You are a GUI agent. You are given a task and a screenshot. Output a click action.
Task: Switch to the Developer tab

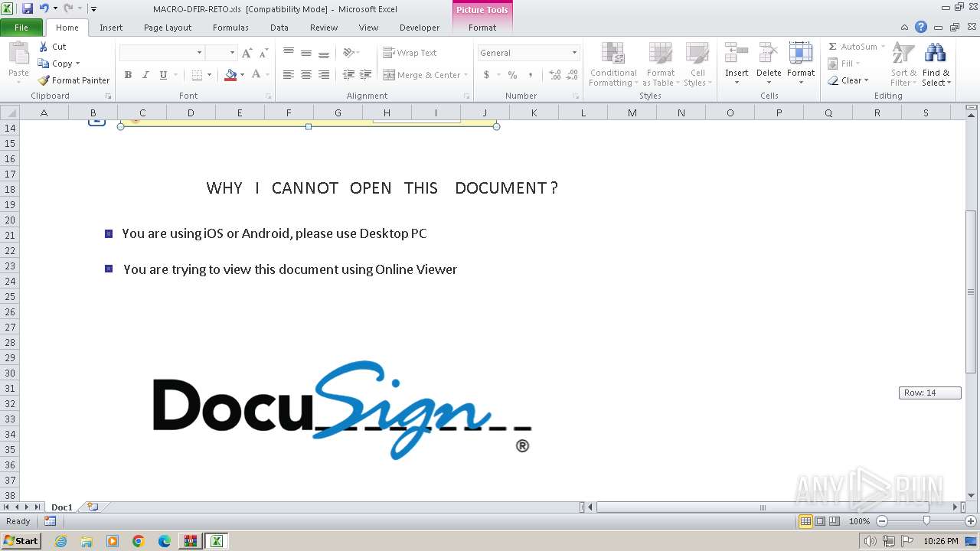(420, 28)
